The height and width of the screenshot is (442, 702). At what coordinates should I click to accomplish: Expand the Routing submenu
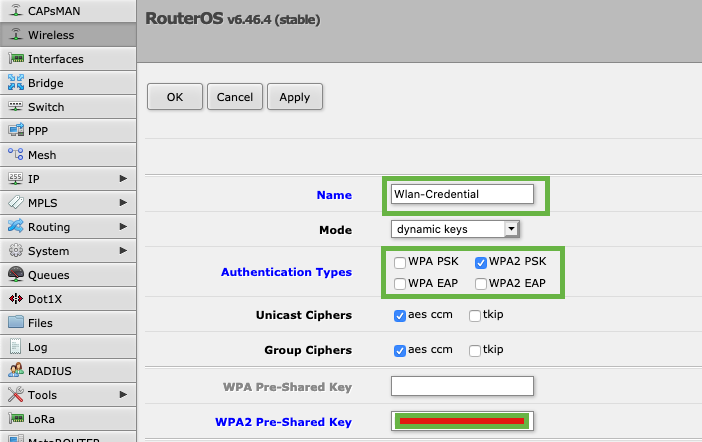(123, 227)
